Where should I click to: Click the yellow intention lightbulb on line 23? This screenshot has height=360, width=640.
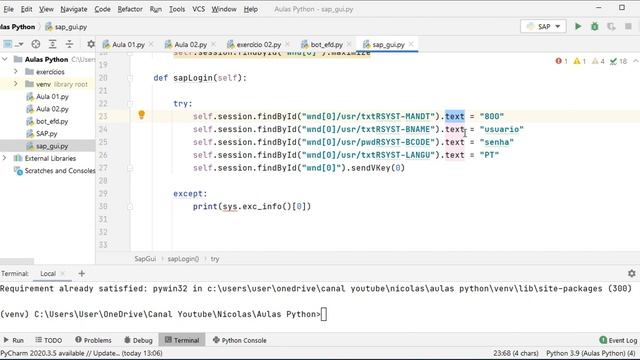tap(142, 115)
